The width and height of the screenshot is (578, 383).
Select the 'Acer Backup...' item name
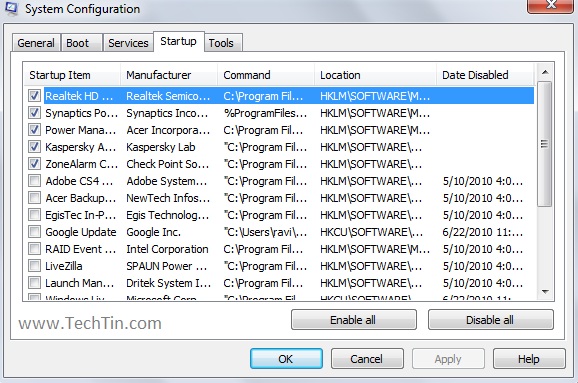point(80,198)
